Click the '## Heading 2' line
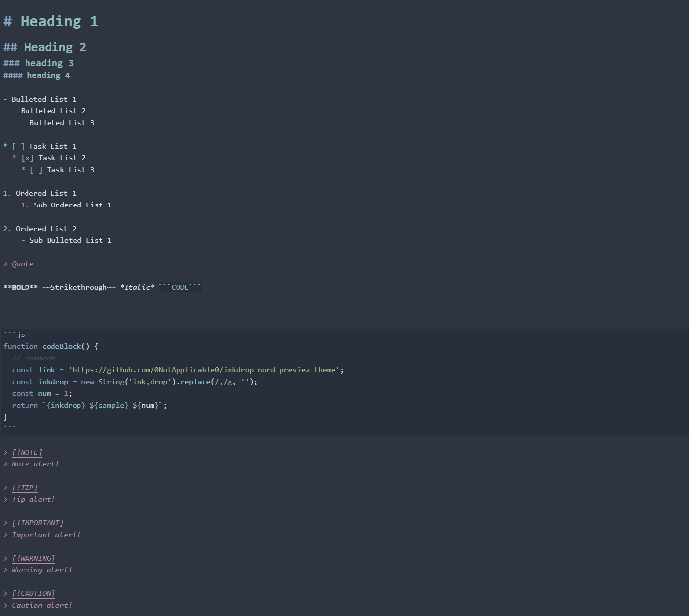The width and height of the screenshot is (689, 616). pyautogui.click(x=45, y=47)
